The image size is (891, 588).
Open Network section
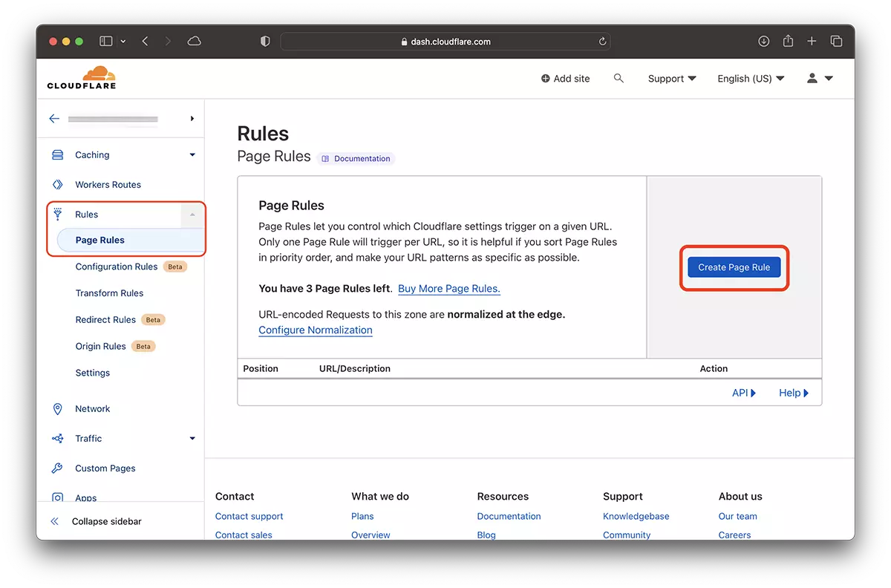click(x=92, y=409)
